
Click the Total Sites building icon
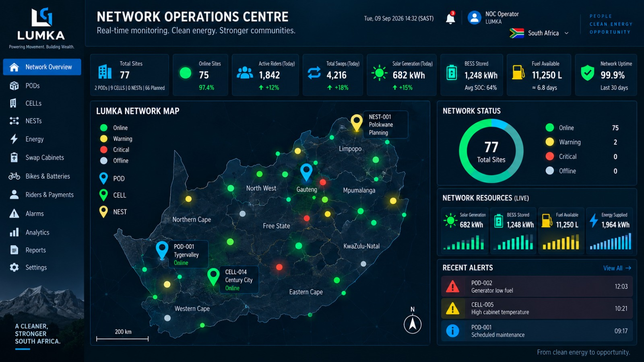pyautogui.click(x=105, y=72)
